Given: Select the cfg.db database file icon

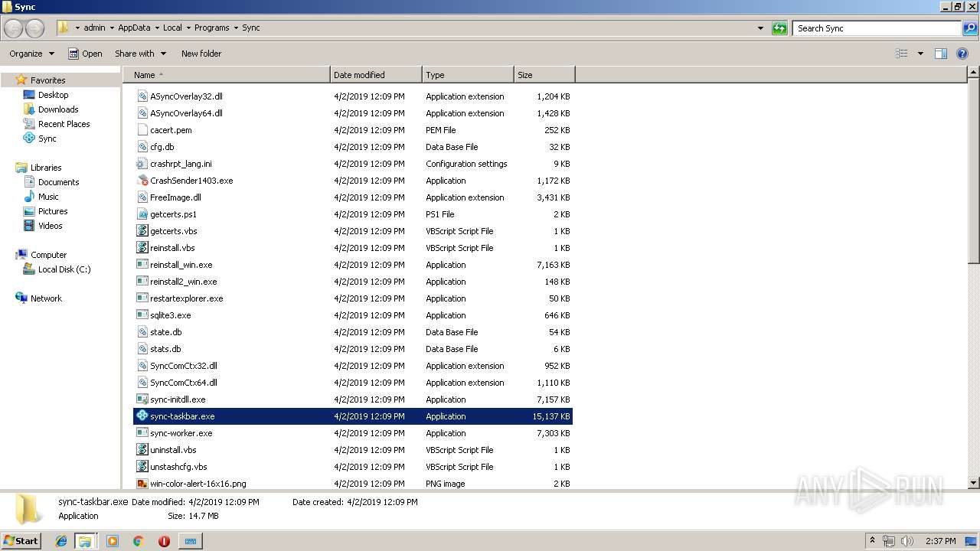Looking at the screenshot, I should tap(142, 146).
